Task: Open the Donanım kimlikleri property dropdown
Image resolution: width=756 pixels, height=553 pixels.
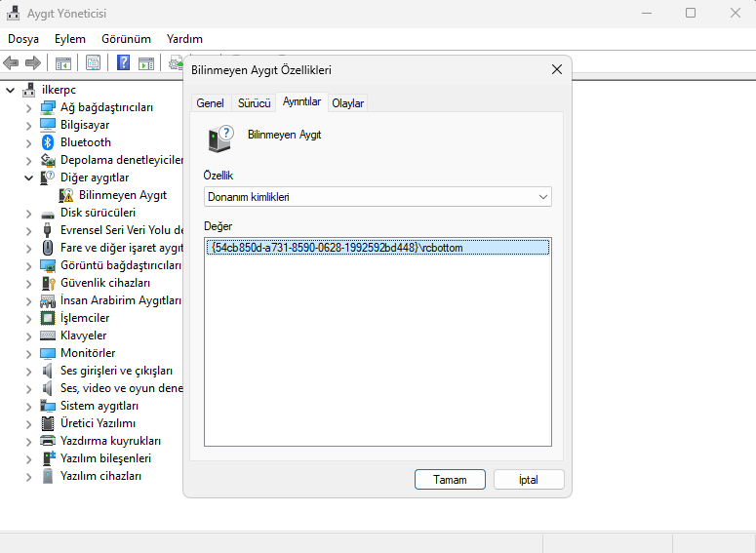Action: pos(378,197)
